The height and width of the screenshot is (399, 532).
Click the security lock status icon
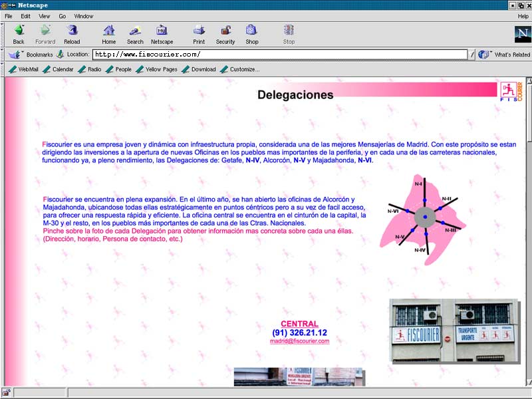pyautogui.click(x=6, y=393)
